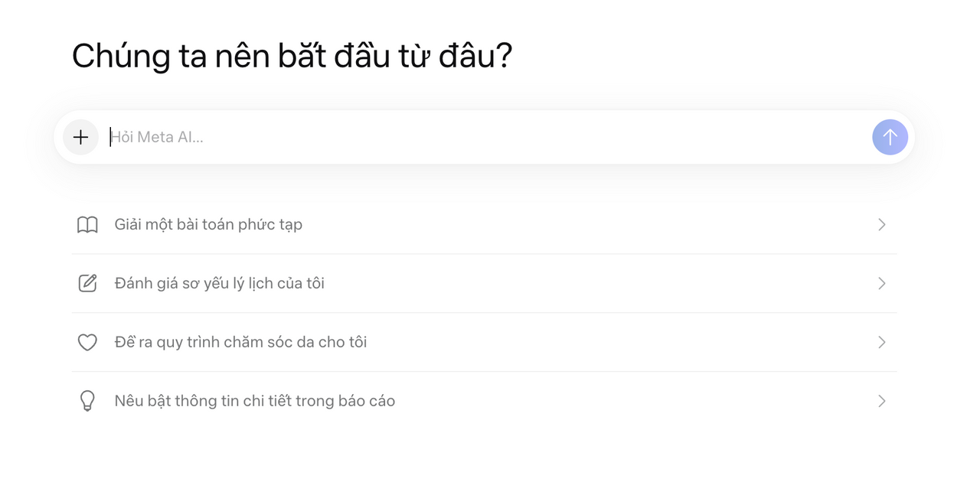Pick 'Đề ra quy trình chăm sóc da cho tôi'
The image size is (980, 495).
point(240,342)
